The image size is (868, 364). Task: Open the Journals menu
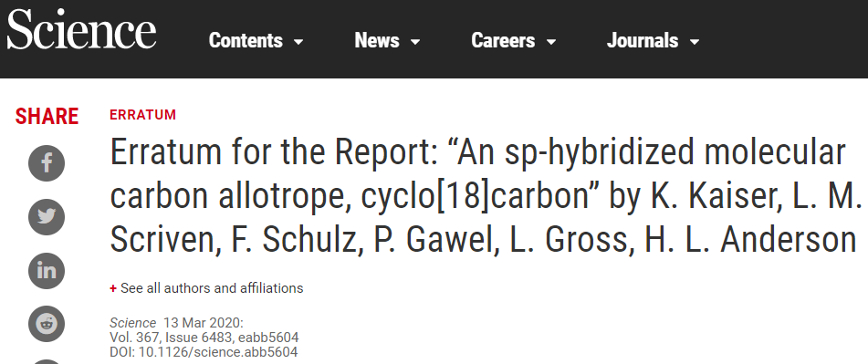(x=643, y=40)
